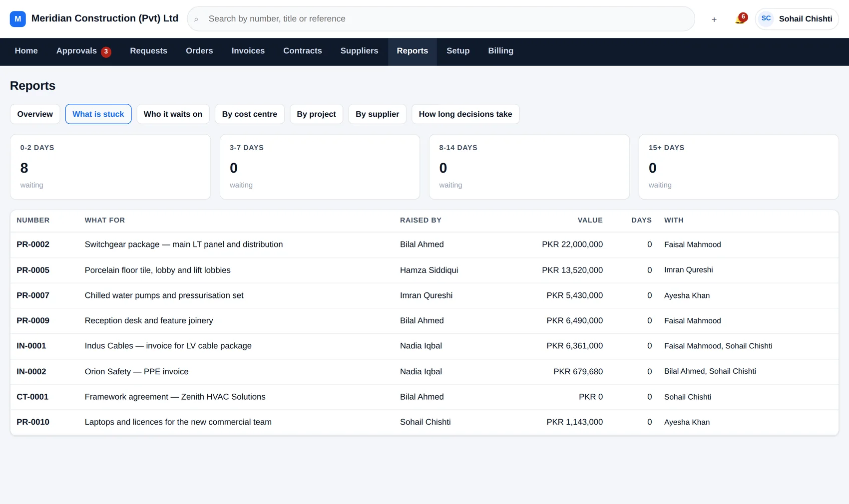Show the By cost centre report
This screenshot has width=849, height=504.
pyautogui.click(x=250, y=114)
